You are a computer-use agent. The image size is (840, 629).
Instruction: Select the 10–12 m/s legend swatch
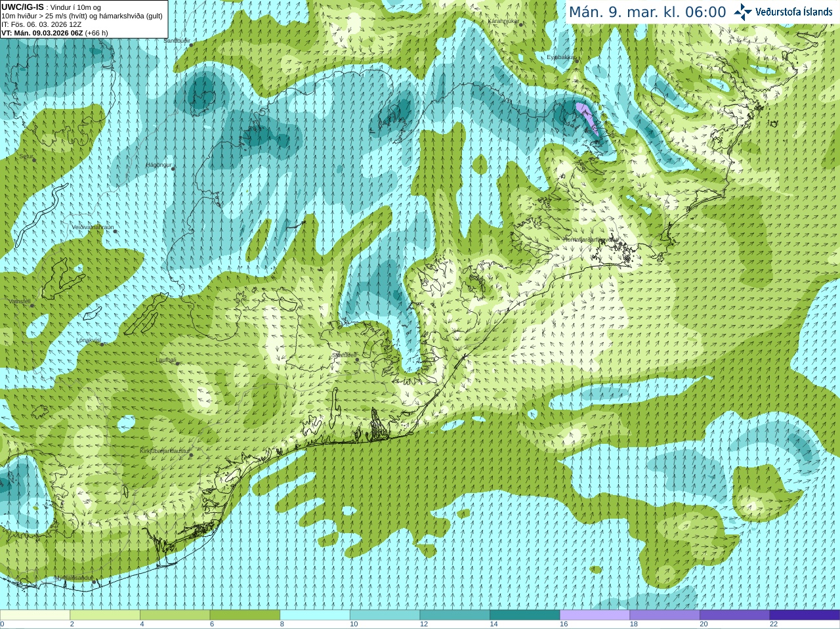coord(385,615)
